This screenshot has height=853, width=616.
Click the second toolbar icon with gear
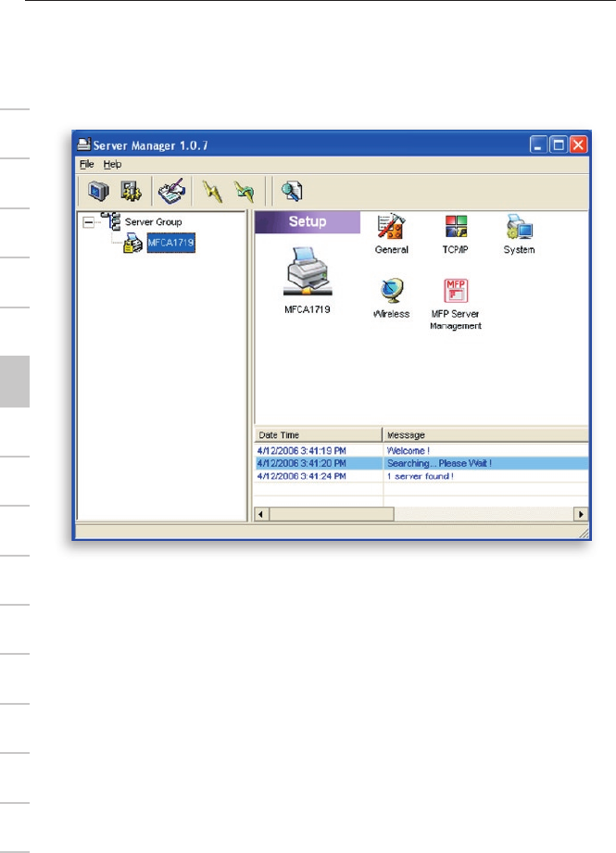click(x=127, y=191)
